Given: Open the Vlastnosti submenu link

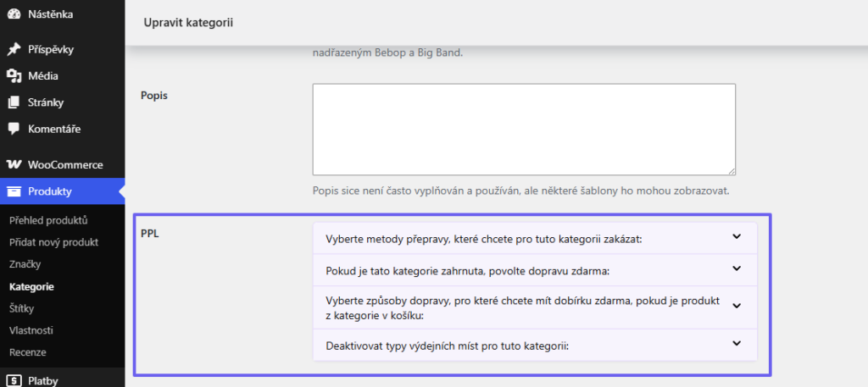Looking at the screenshot, I should 31,330.
